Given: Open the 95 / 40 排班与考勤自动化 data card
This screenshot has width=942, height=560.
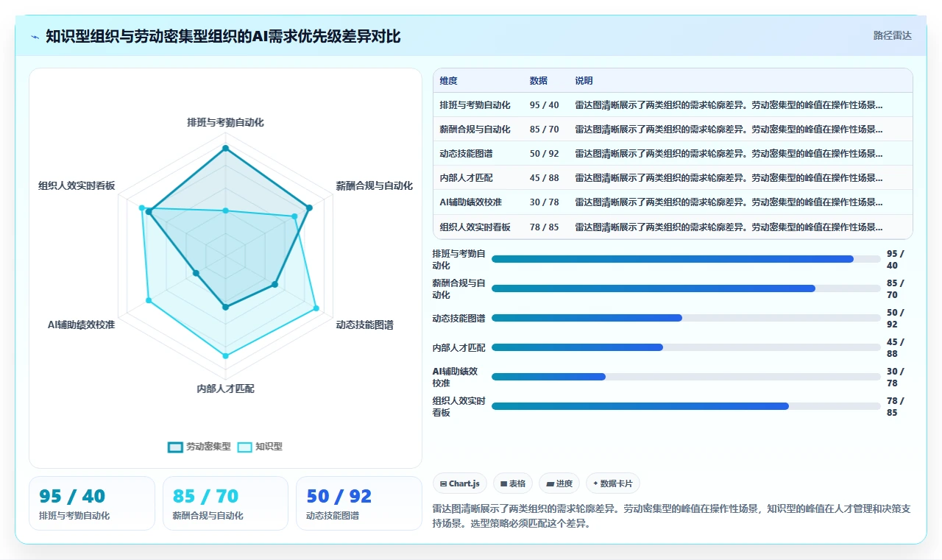Looking at the screenshot, I should [92, 503].
